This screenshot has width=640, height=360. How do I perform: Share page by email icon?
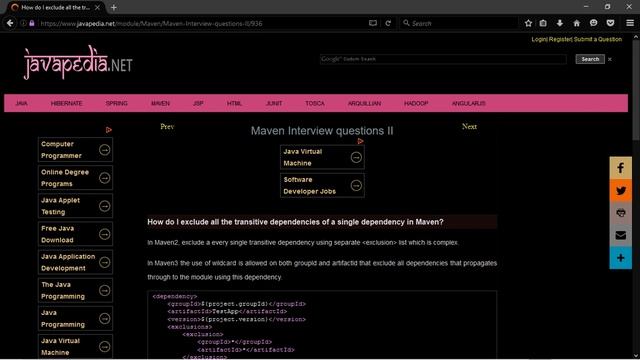tap(620, 235)
